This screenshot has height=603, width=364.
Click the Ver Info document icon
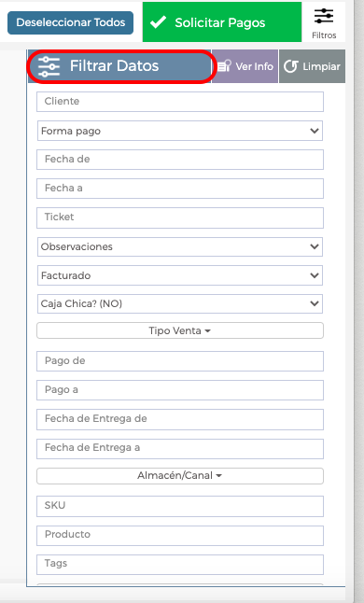coord(224,66)
